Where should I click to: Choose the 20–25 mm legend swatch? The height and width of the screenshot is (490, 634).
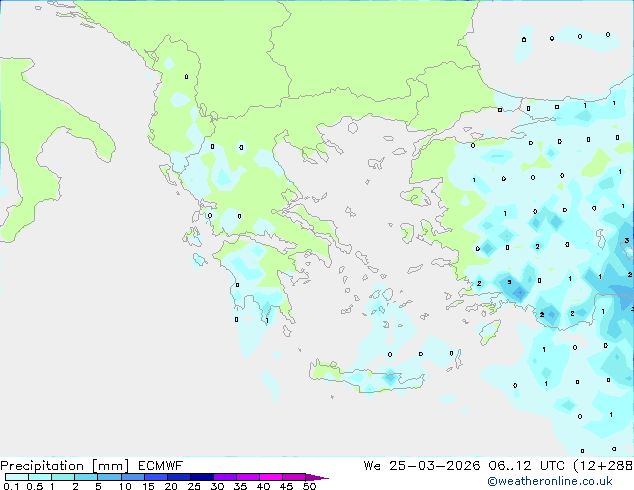[x=178, y=477]
